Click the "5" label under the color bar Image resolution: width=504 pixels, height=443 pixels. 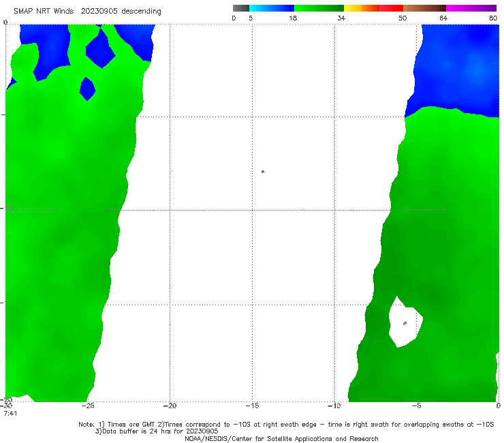(251, 18)
